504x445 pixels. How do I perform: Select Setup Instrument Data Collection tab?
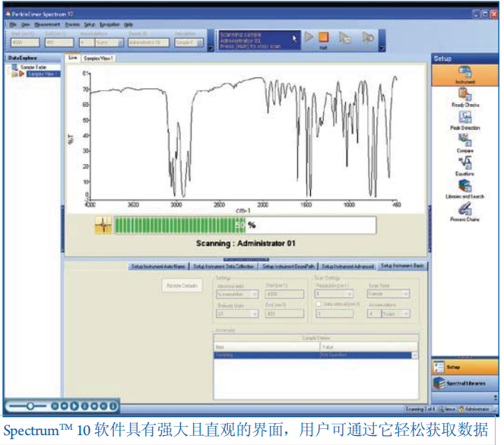[223, 267]
